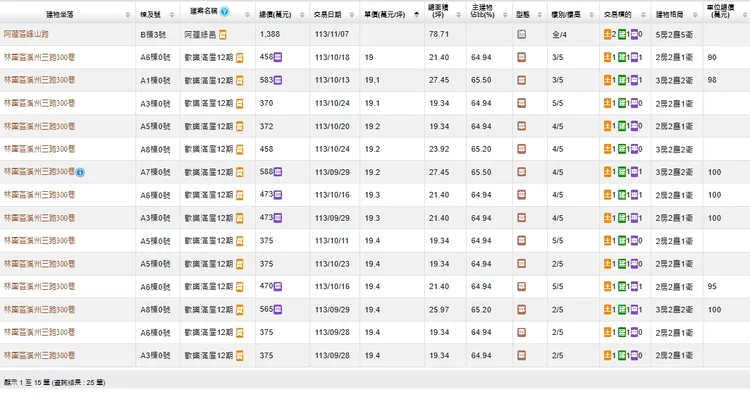Sort by 交易日期 using its sort arrows
The height and width of the screenshot is (395, 750).
352,15
